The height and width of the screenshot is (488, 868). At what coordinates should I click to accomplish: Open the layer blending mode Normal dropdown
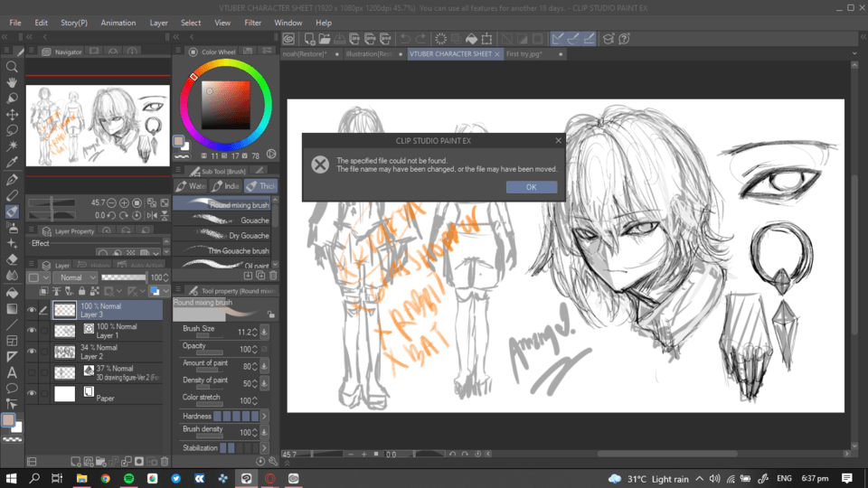(x=75, y=277)
